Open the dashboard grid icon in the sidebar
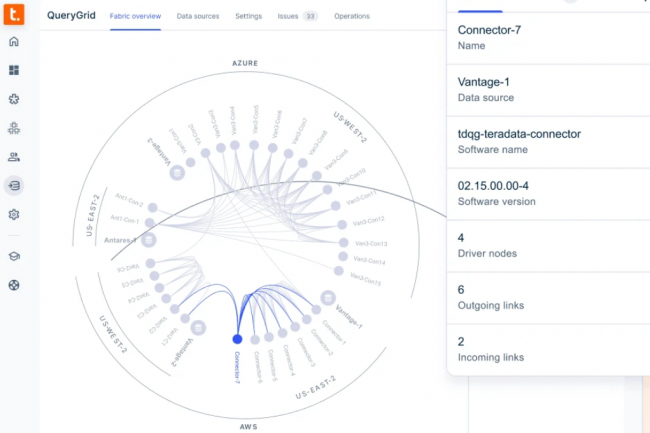 (14, 70)
